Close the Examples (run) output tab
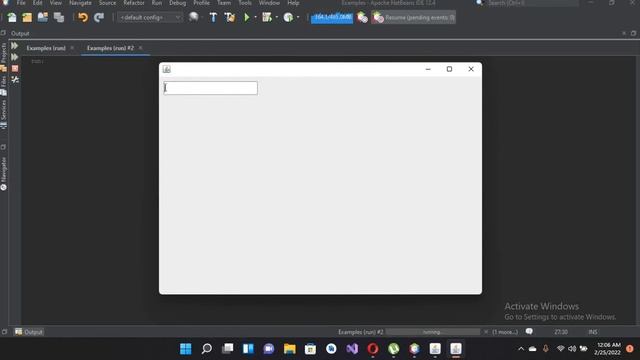 [x=72, y=48]
